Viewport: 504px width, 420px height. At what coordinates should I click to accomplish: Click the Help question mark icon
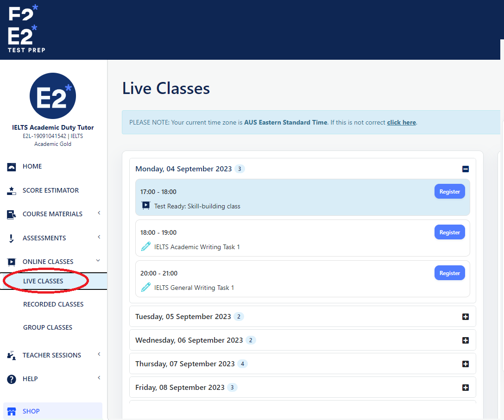pyautogui.click(x=11, y=378)
